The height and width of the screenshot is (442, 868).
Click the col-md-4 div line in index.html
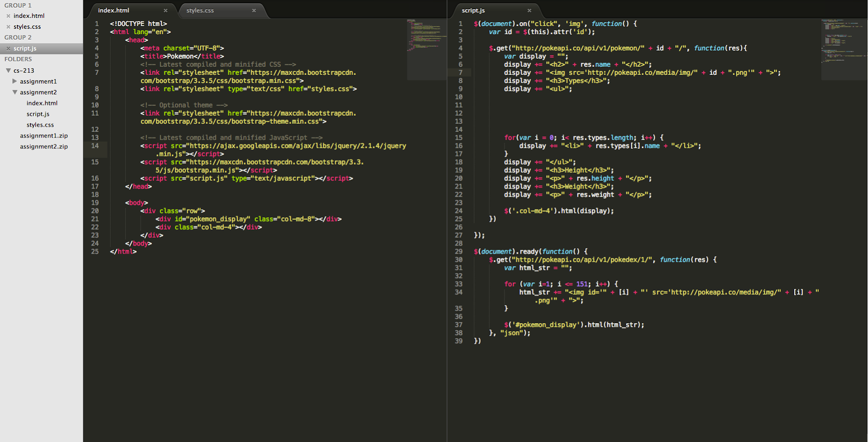(x=209, y=228)
